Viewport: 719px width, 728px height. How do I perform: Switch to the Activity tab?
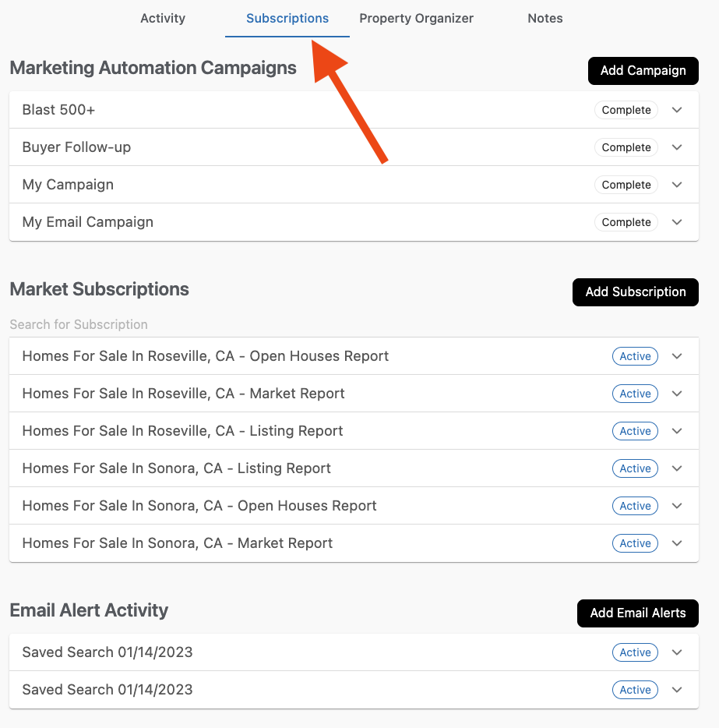point(163,18)
